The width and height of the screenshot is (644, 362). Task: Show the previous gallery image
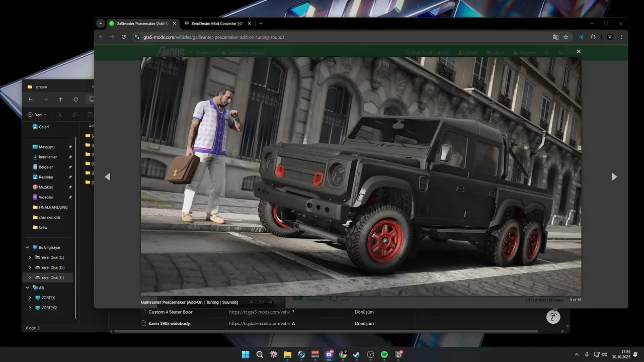click(x=107, y=176)
